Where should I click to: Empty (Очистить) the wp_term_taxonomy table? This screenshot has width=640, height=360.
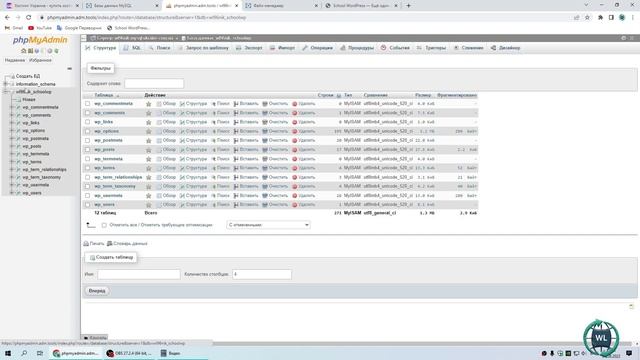click(x=275, y=187)
